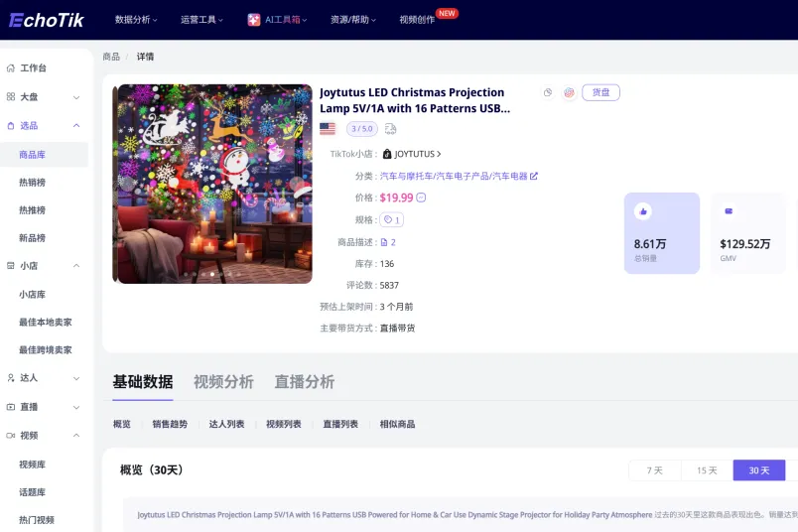Switch to the 视频分析 tab
798x532 pixels.
[x=223, y=382]
